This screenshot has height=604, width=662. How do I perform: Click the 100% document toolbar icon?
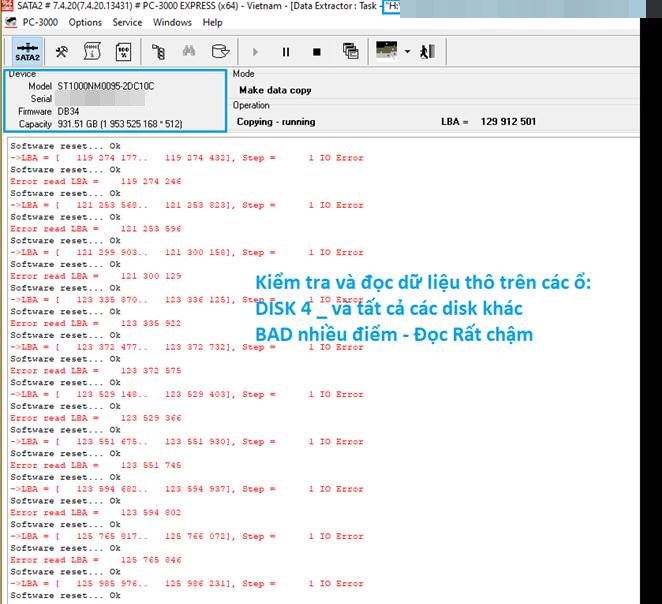123,52
